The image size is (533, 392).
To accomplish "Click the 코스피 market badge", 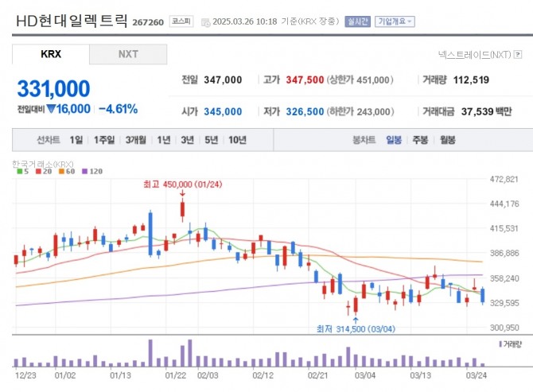I will point(181,21).
